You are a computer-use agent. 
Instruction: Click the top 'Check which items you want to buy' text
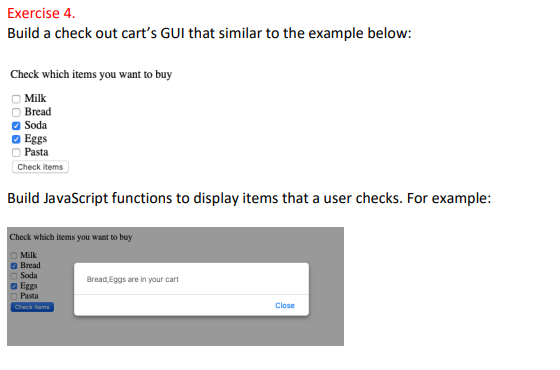tap(91, 74)
